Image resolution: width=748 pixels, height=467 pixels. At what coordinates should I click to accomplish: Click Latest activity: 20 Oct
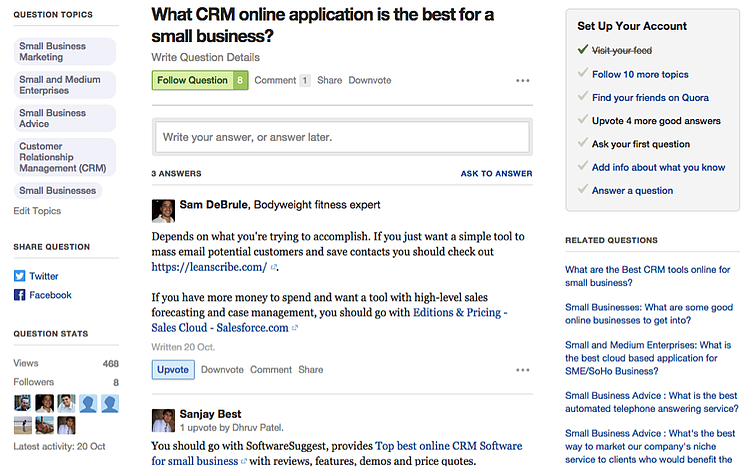(59, 446)
